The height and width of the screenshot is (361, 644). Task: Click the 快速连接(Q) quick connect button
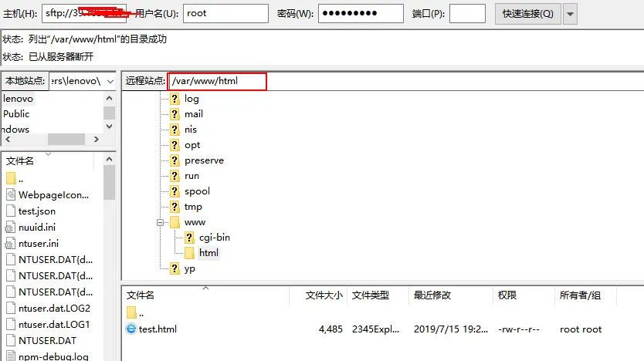pos(527,14)
